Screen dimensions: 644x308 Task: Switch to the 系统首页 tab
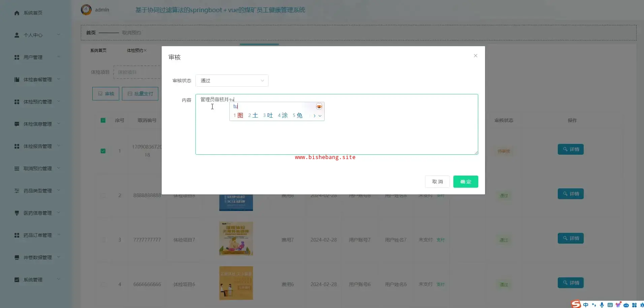pyautogui.click(x=98, y=51)
